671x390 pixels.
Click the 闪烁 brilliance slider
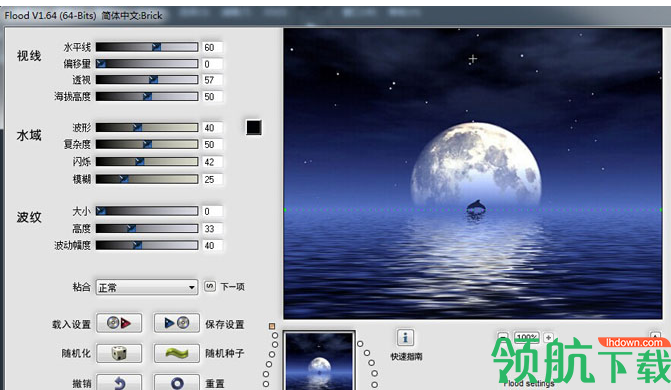pos(147,162)
